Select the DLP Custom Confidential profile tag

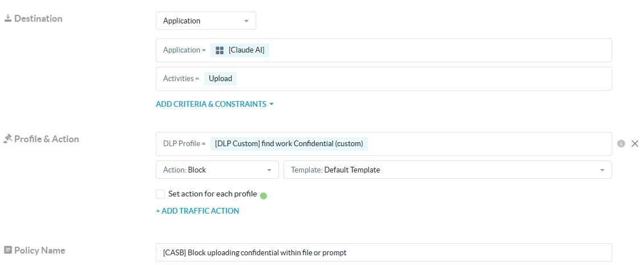289,143
